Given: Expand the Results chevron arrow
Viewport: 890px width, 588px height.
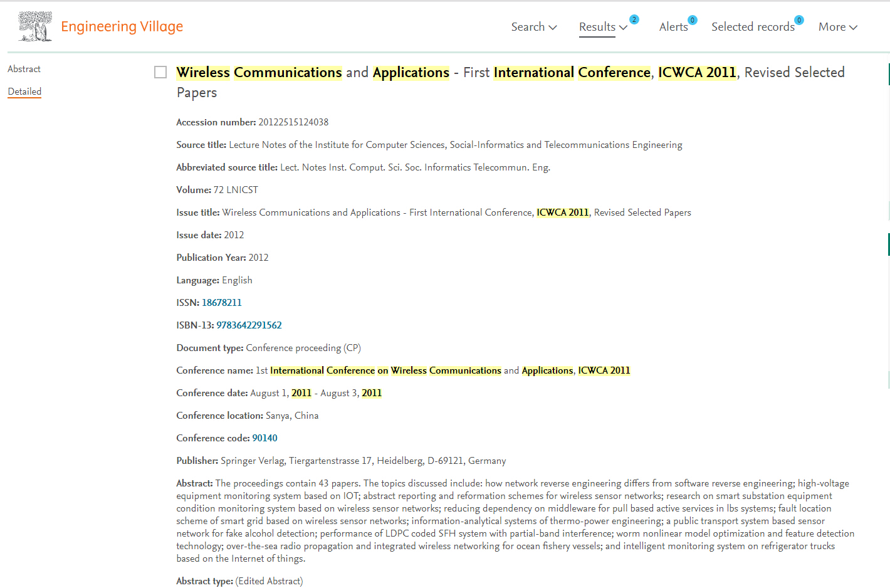Looking at the screenshot, I should click(623, 28).
